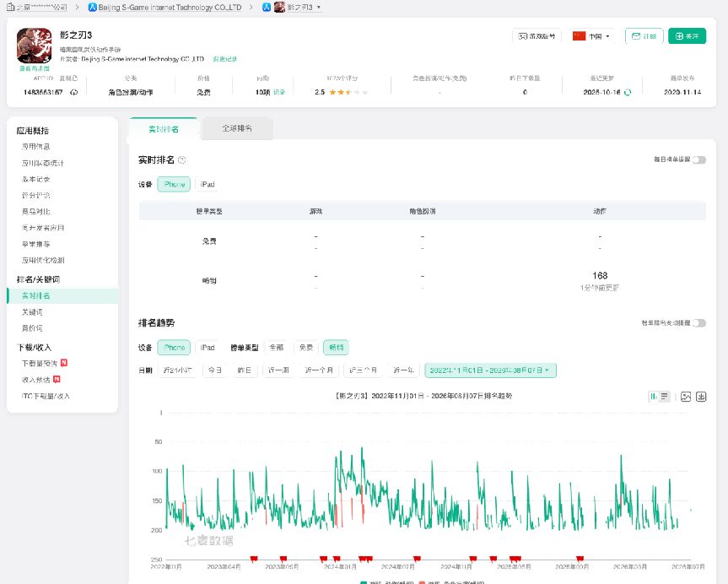The width and height of the screenshot is (728, 584).
Task: Click the 近三个月 date filter
Action: point(363,370)
